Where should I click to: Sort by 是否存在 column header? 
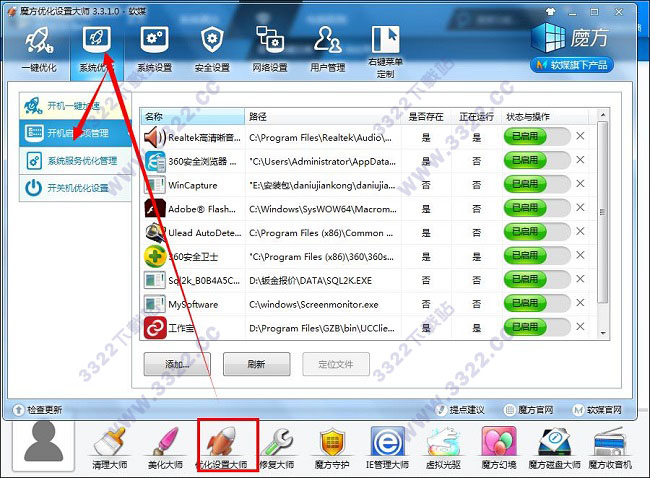point(426,117)
